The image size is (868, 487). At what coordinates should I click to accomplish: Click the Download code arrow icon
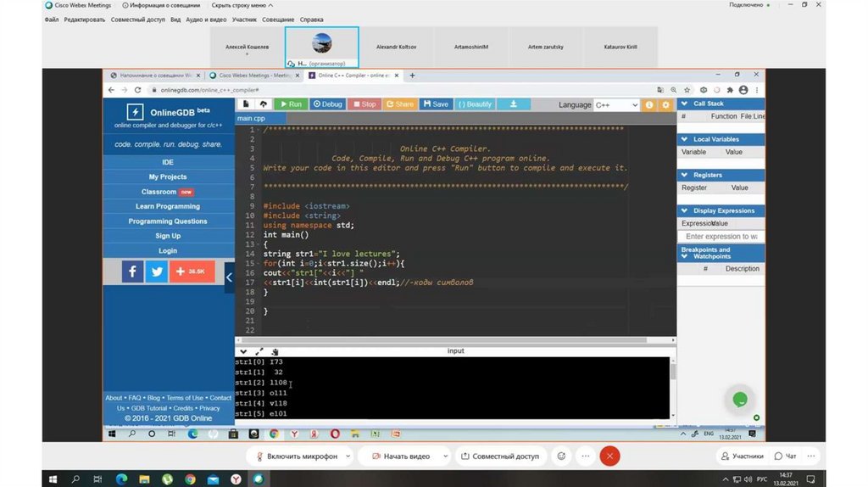click(513, 104)
